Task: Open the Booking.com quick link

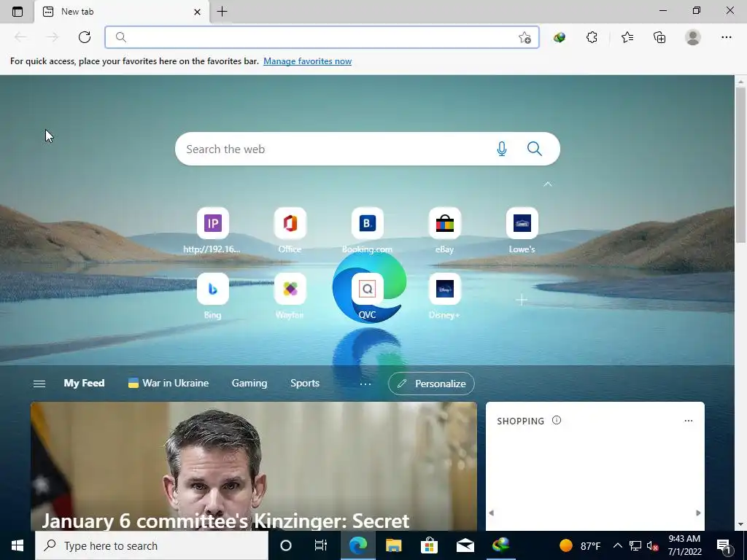Action: 368,230
